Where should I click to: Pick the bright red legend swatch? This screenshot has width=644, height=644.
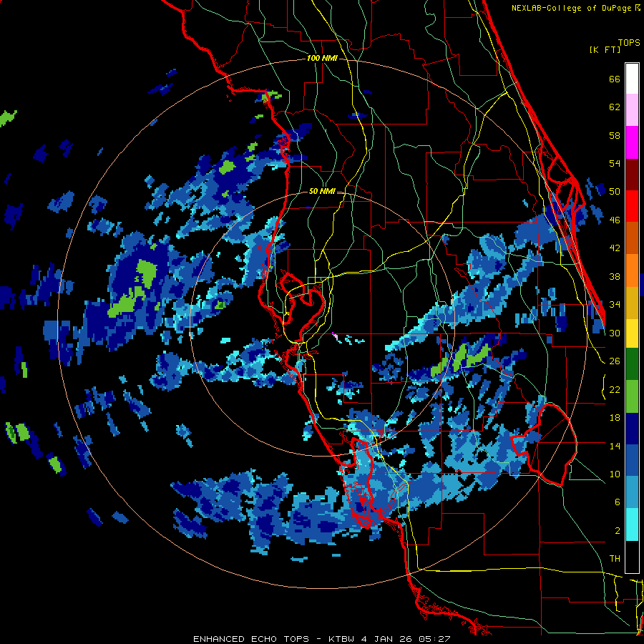[632, 206]
